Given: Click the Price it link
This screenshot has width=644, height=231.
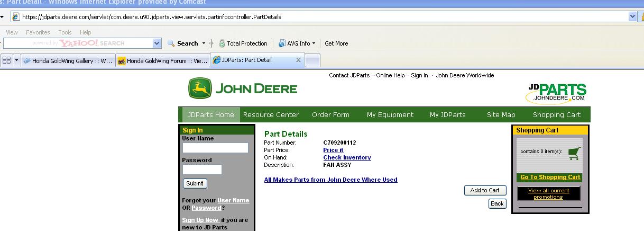Looking at the screenshot, I should (333, 150).
